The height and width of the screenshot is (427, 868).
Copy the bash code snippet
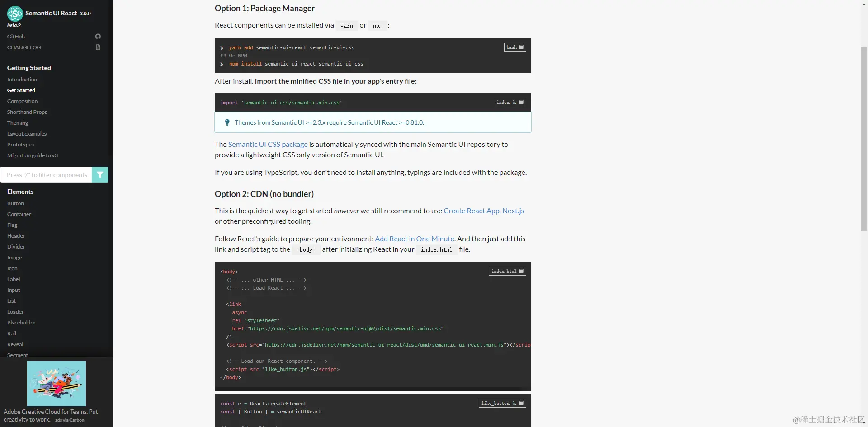tap(515, 47)
